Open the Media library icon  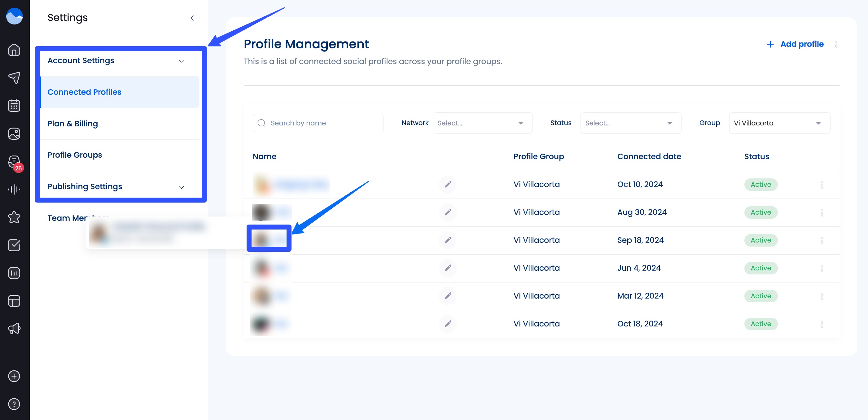pyautogui.click(x=14, y=133)
